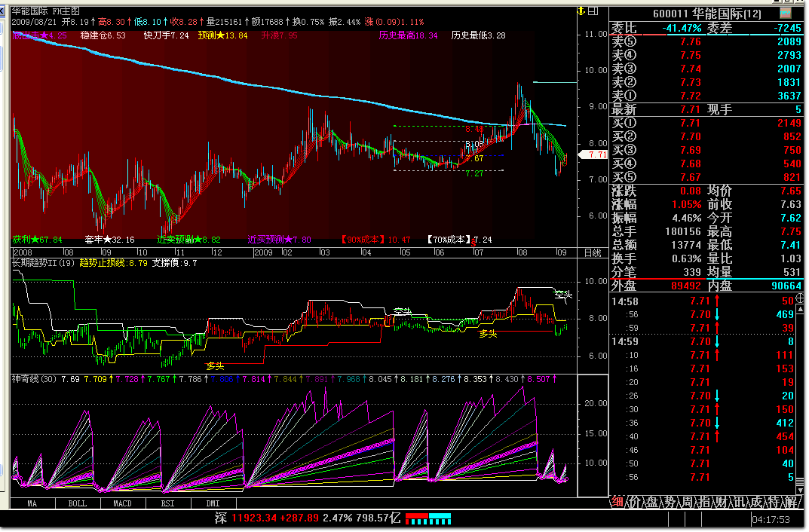Click the window layout icon beside the anchor
The height and width of the screenshot is (532, 809).
point(593,11)
